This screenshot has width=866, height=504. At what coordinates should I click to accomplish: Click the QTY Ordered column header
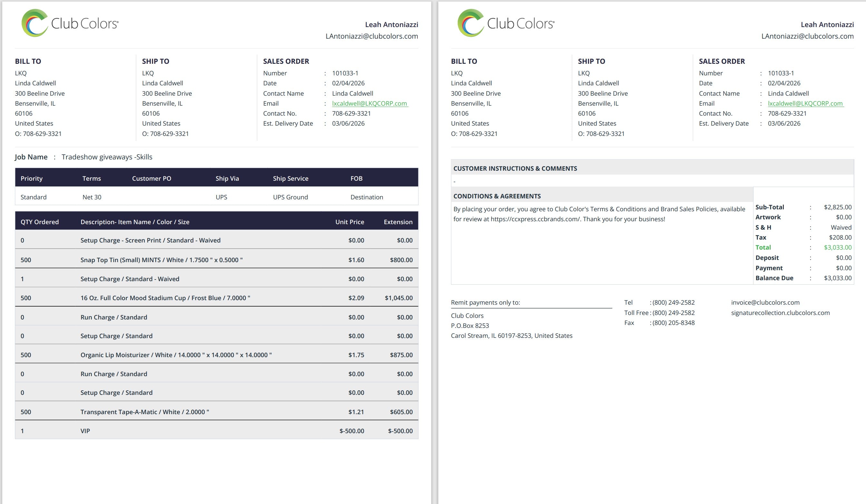click(x=40, y=222)
